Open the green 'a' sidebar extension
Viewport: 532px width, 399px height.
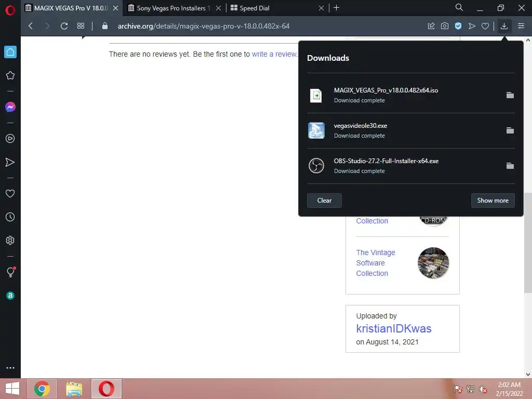point(10,296)
